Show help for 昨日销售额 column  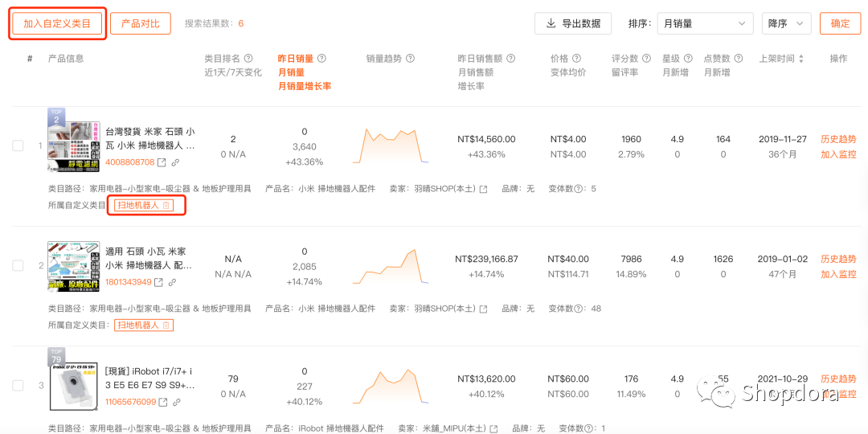tap(511, 58)
